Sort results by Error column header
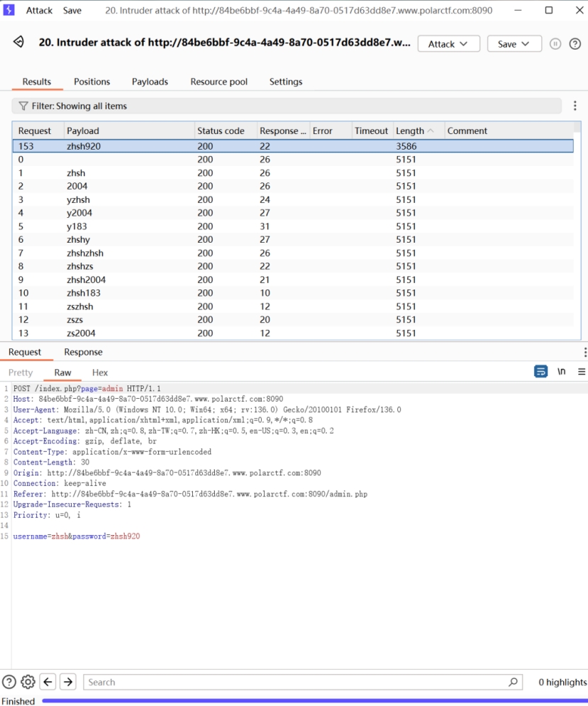Image resolution: width=588 pixels, height=706 pixels. (331, 131)
